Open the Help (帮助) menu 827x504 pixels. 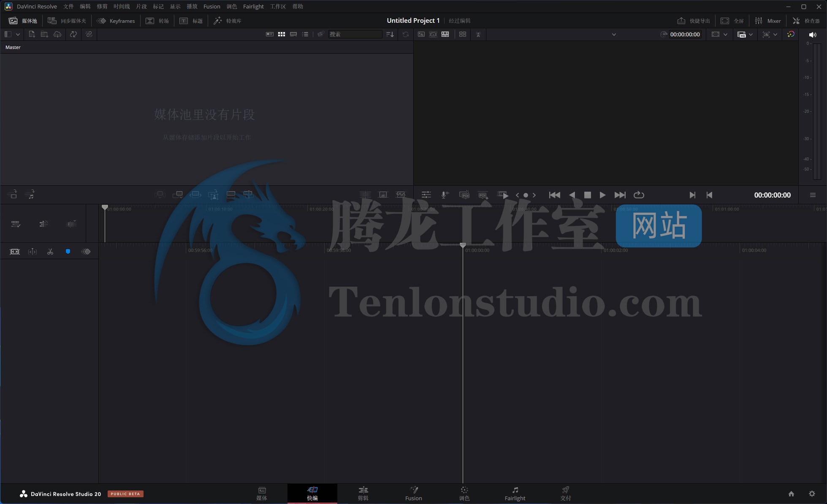(298, 6)
